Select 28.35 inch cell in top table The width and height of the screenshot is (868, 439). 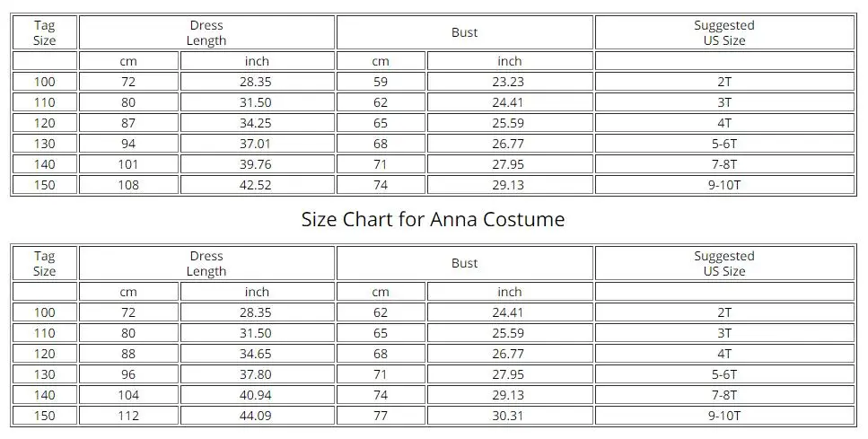tap(257, 82)
